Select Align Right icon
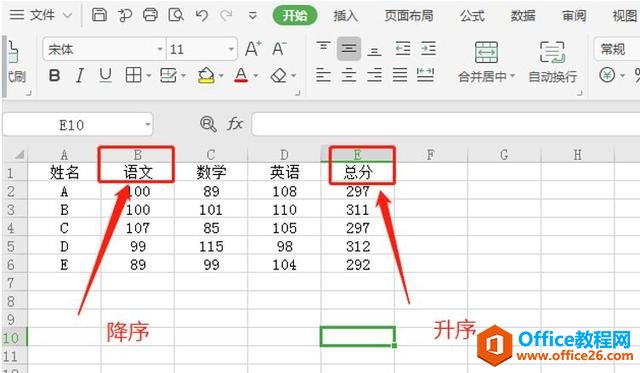640x373 pixels. [374, 75]
